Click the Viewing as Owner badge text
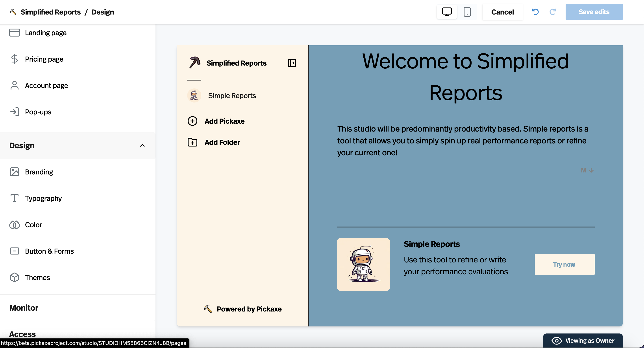 (x=590, y=341)
